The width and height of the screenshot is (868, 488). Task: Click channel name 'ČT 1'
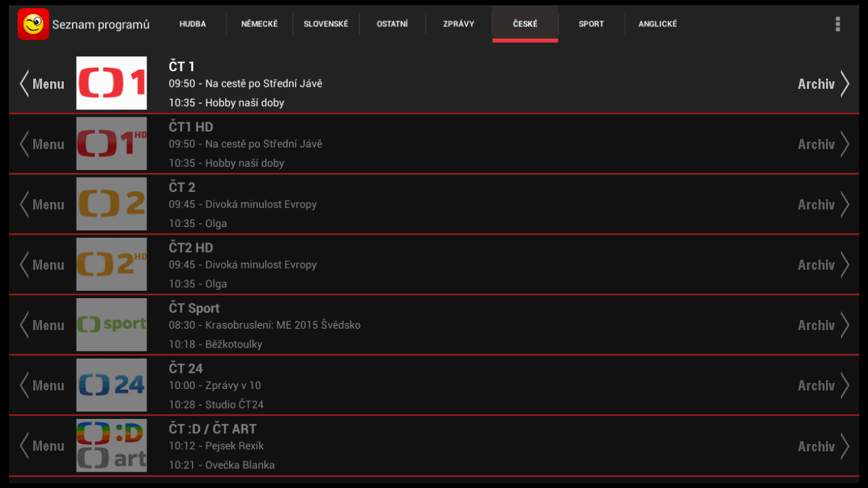(x=182, y=66)
